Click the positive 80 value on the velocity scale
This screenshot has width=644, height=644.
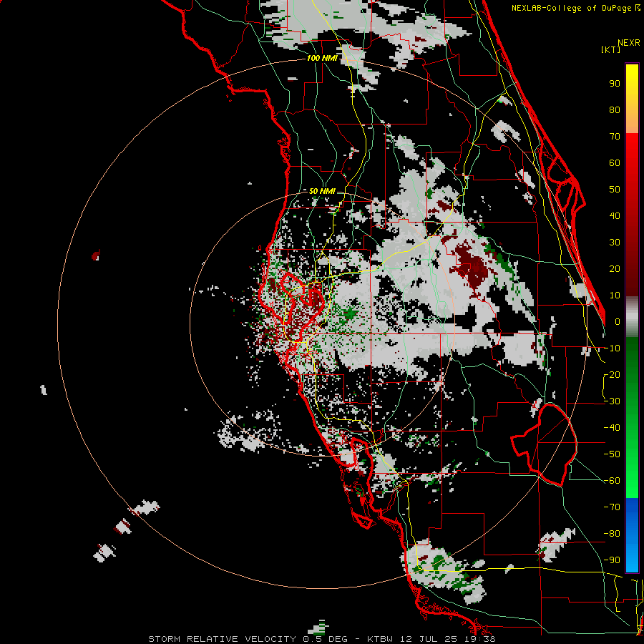(615, 110)
